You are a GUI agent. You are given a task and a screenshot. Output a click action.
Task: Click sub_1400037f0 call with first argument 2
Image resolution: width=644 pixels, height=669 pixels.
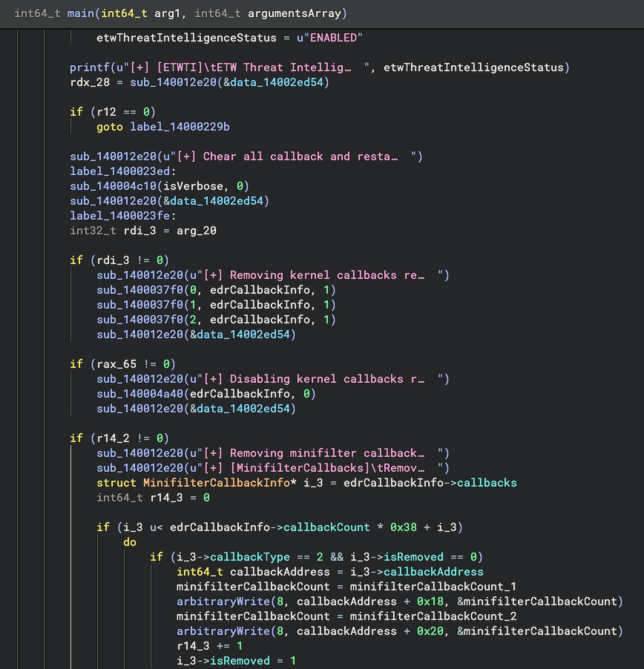click(140, 320)
